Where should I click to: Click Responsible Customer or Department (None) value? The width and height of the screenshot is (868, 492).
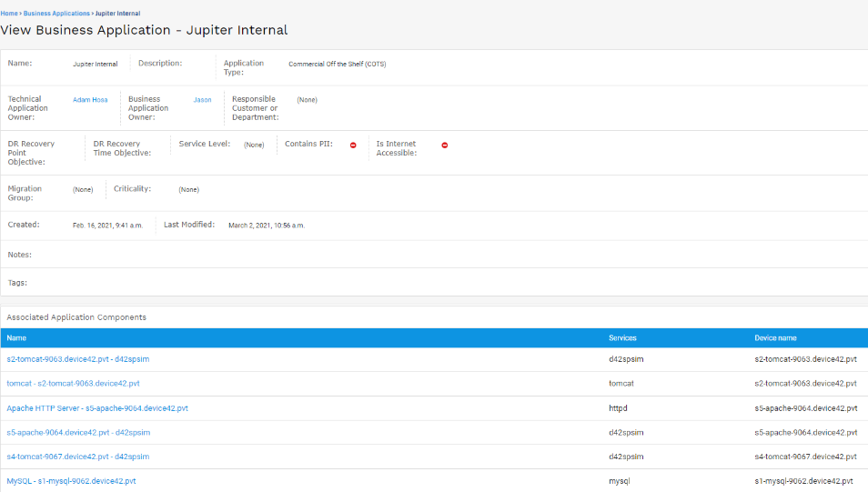pos(307,100)
